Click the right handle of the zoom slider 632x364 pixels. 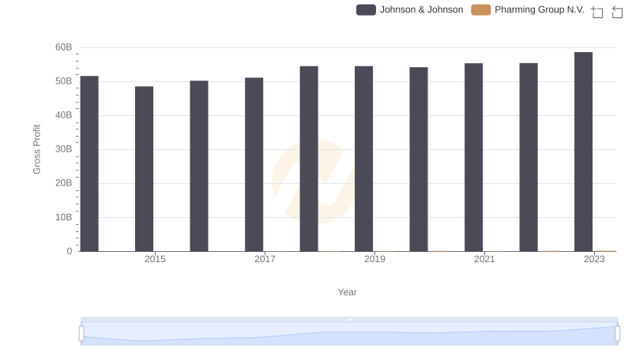pos(618,333)
